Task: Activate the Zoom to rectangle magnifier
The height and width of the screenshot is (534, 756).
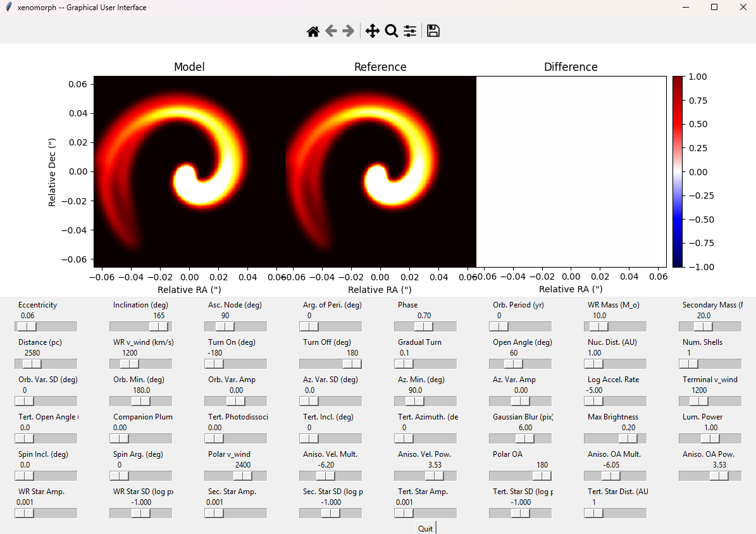Action: click(x=392, y=32)
